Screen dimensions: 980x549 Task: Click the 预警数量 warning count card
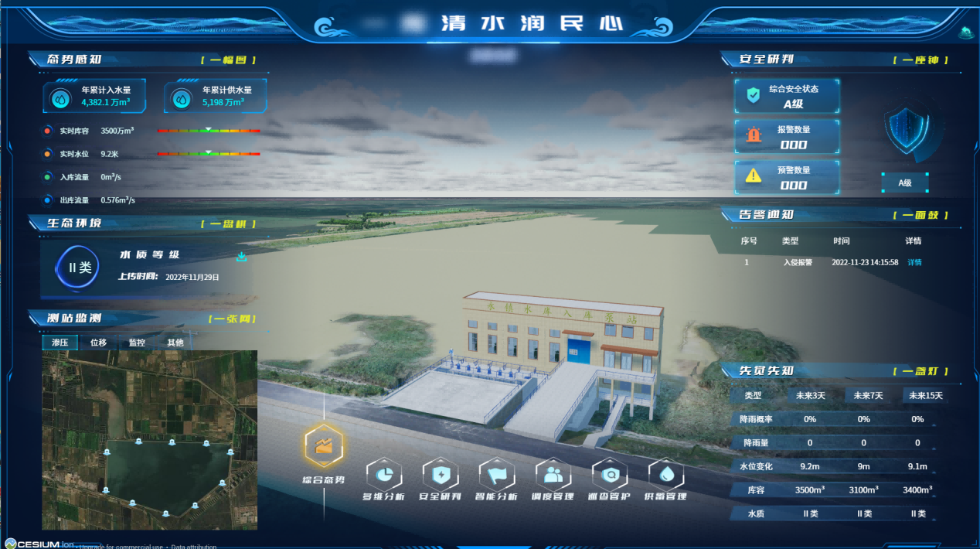[787, 177]
